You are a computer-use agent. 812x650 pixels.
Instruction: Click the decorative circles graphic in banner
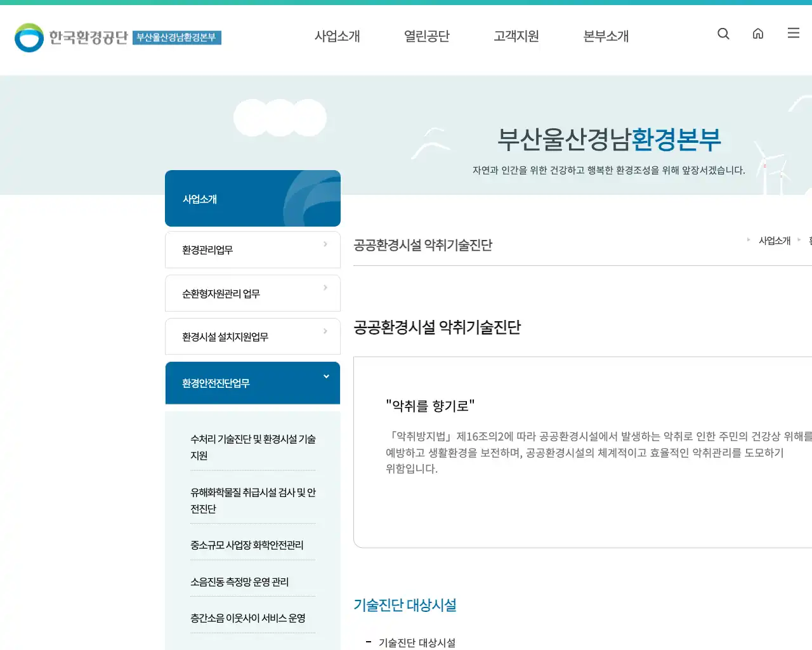[280, 117]
